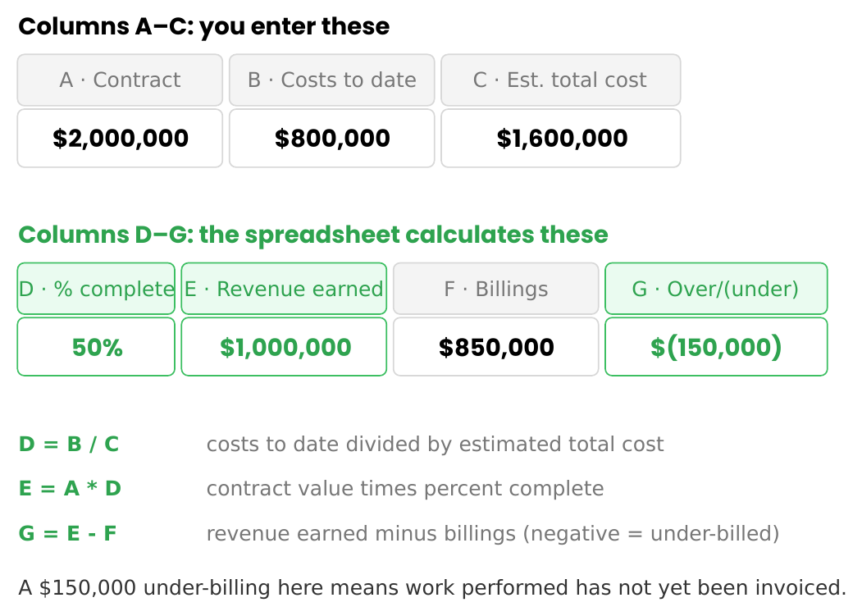Screen dimensions: 862x616
Task: Select the $150,000 under-billing note text
Action: click(432, 587)
